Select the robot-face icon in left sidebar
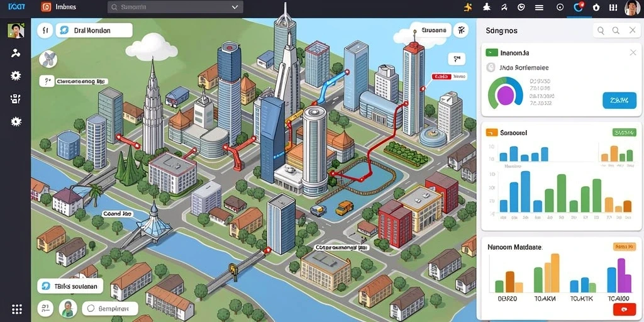This screenshot has width=644, height=322. 16,99
